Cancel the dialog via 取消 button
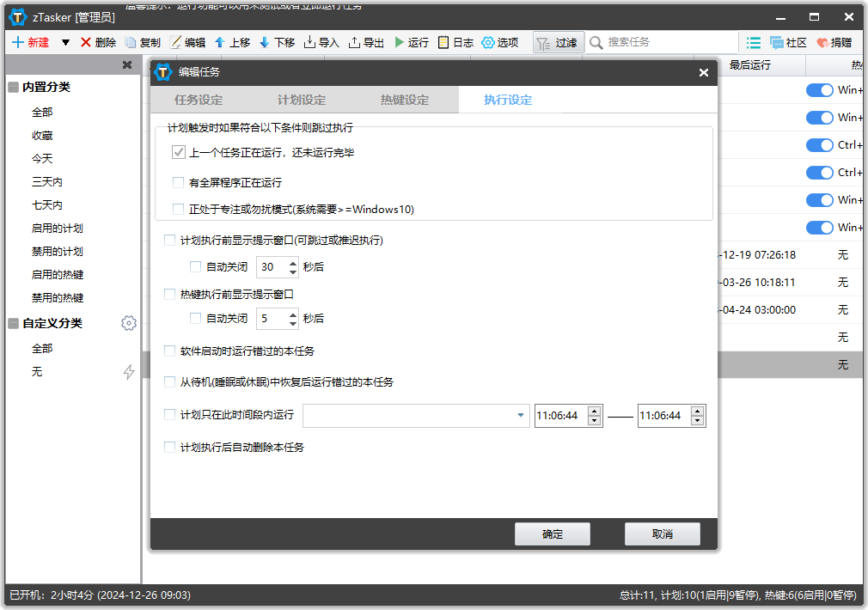Image resolution: width=868 pixels, height=610 pixels. [662, 534]
